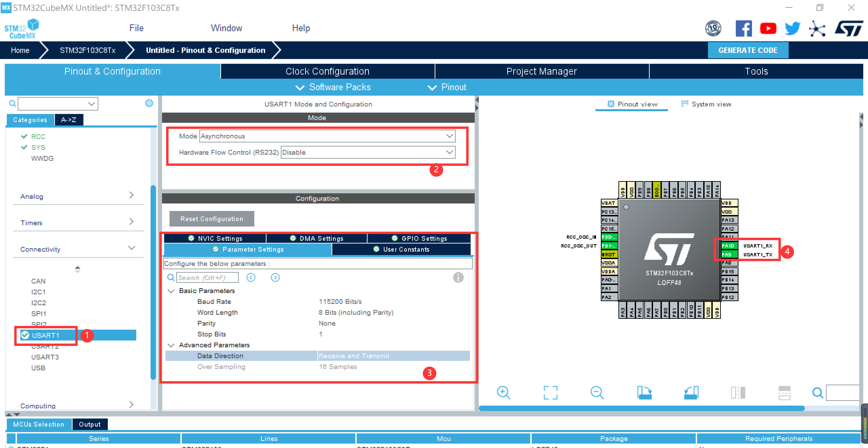Open the ST Facebook page icon
The height and width of the screenshot is (448, 868).
coord(744,28)
